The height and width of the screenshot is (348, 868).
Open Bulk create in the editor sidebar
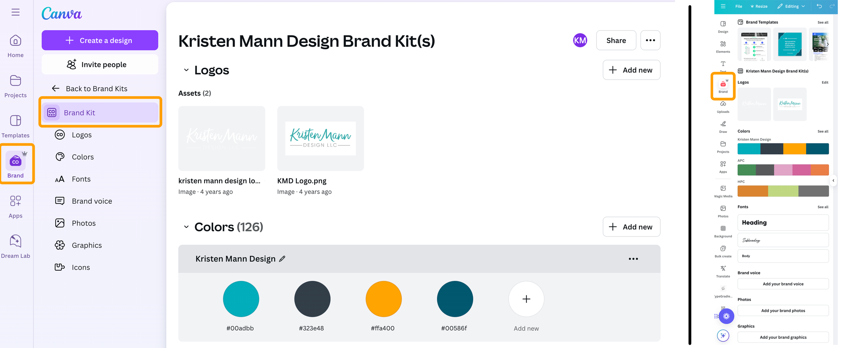[723, 252]
